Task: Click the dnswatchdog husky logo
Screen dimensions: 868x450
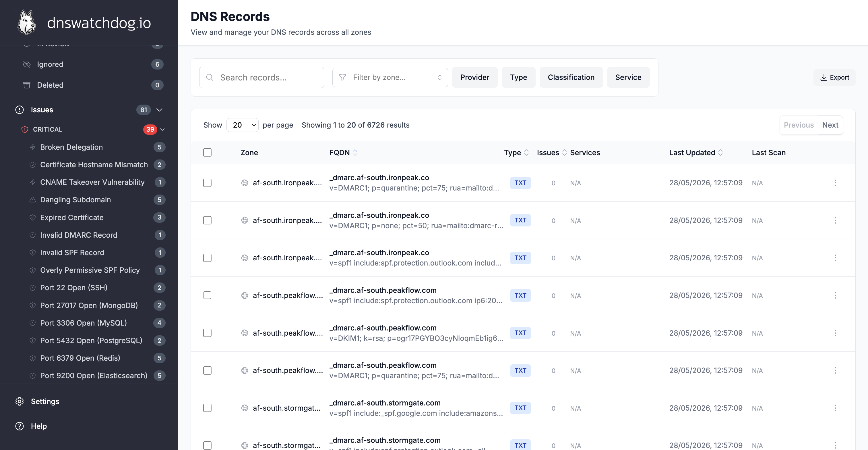Action: 26,22
